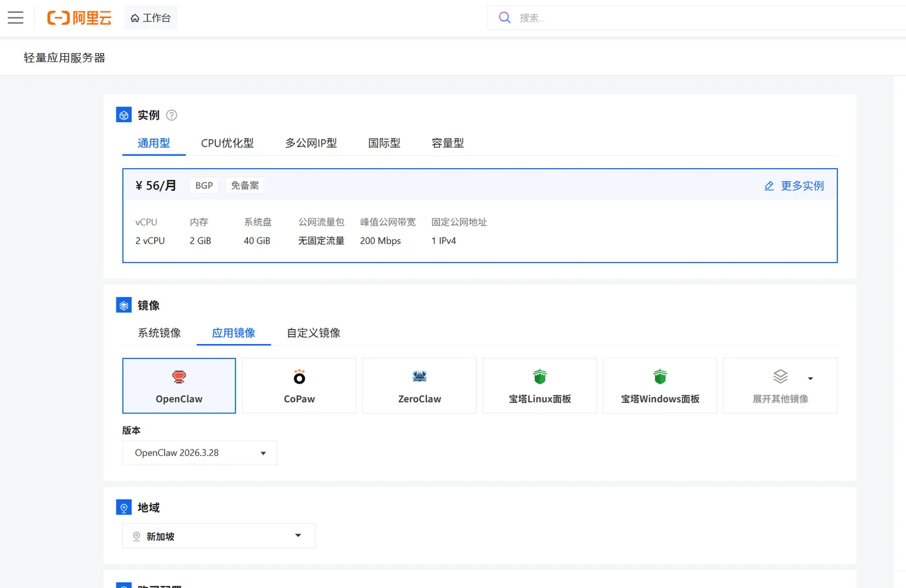Click the Alibaba Cloud logo
This screenshot has height=588, width=906.
click(79, 17)
